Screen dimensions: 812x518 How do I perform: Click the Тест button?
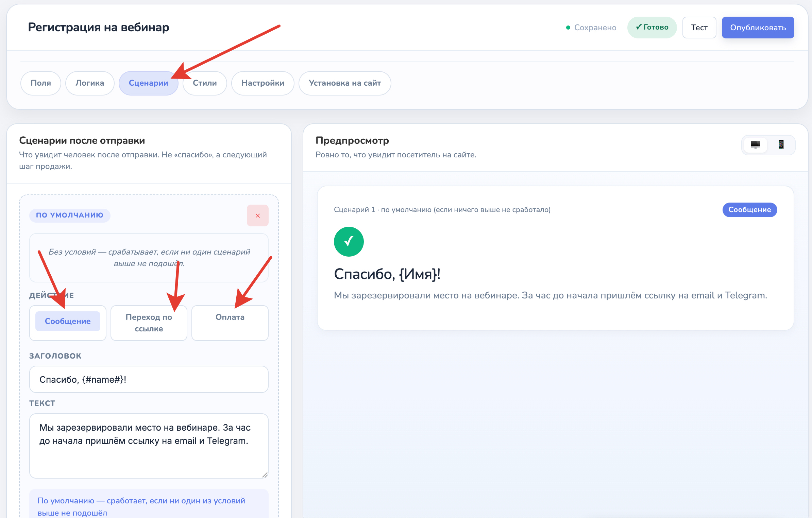[699, 28]
